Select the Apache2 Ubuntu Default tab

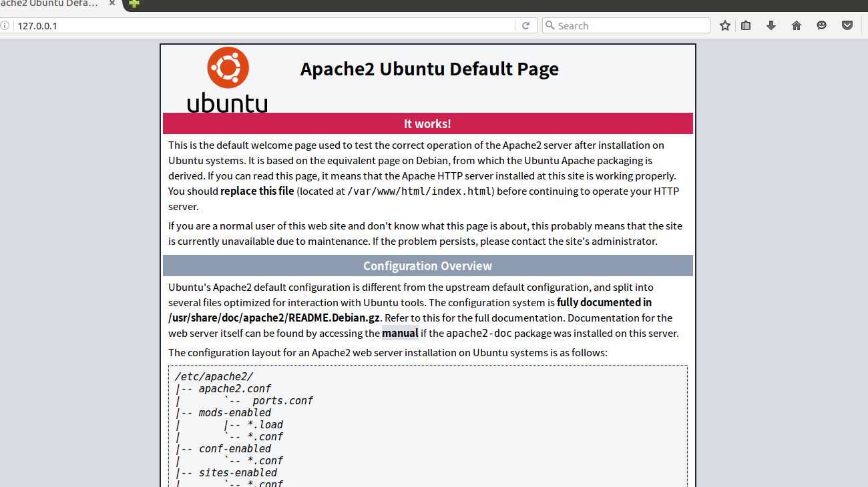click(x=50, y=4)
